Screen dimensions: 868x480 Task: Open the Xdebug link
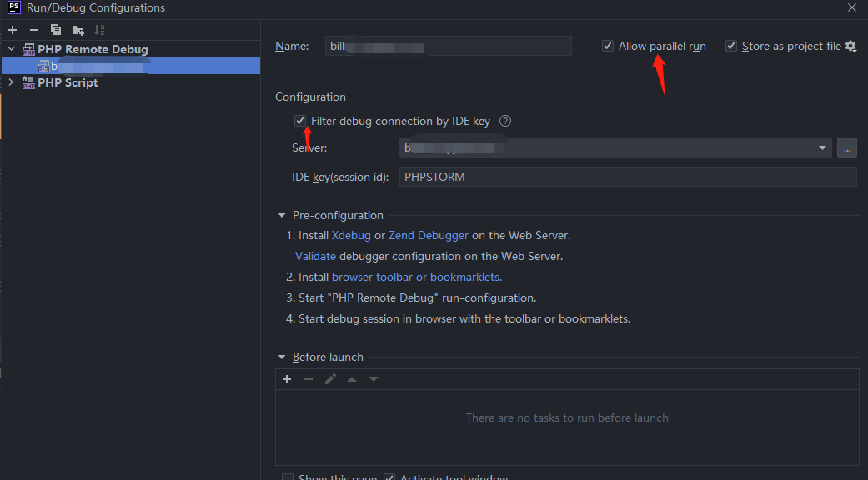351,236
